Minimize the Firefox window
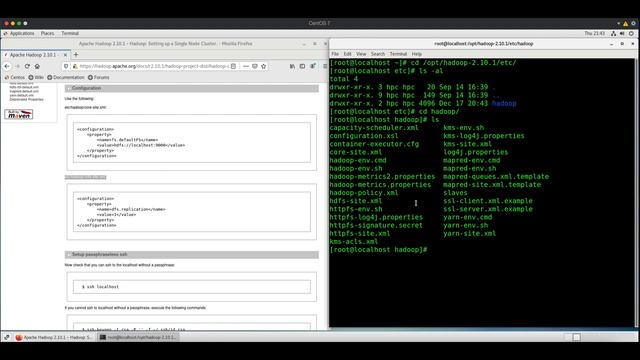640x360 pixels. [304, 44]
